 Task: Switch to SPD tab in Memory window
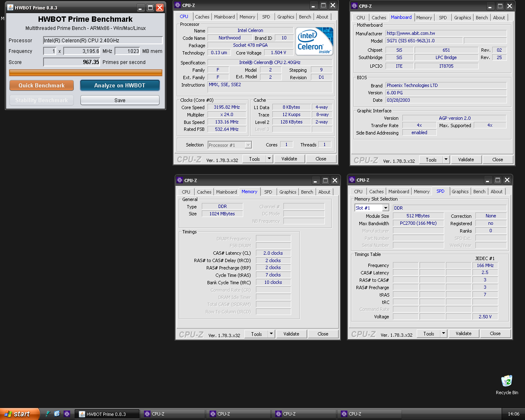coord(268,192)
